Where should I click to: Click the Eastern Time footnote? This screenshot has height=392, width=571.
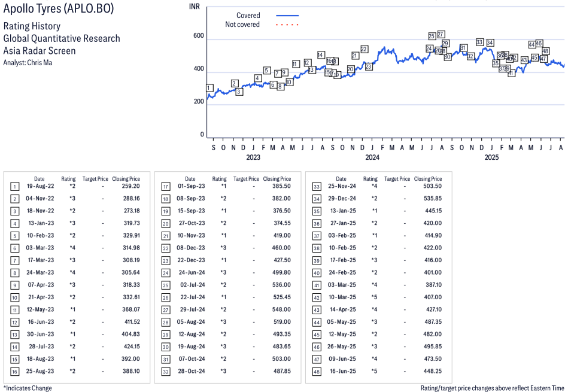coord(493,388)
